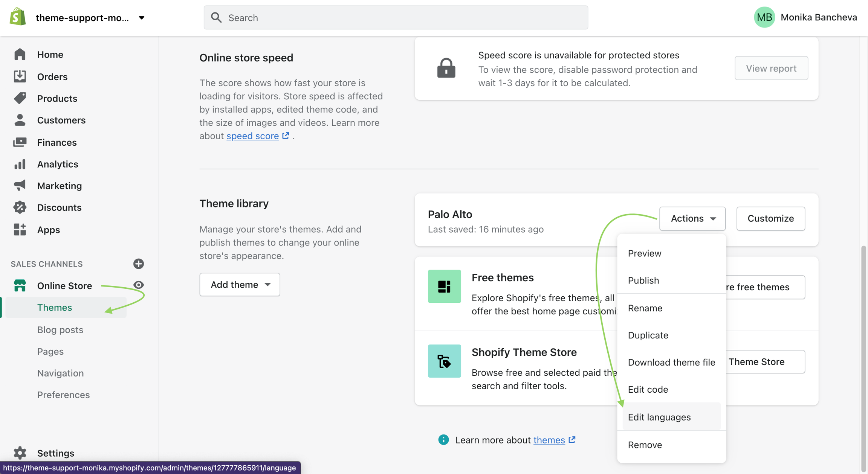Click the Customize button

pyautogui.click(x=770, y=218)
